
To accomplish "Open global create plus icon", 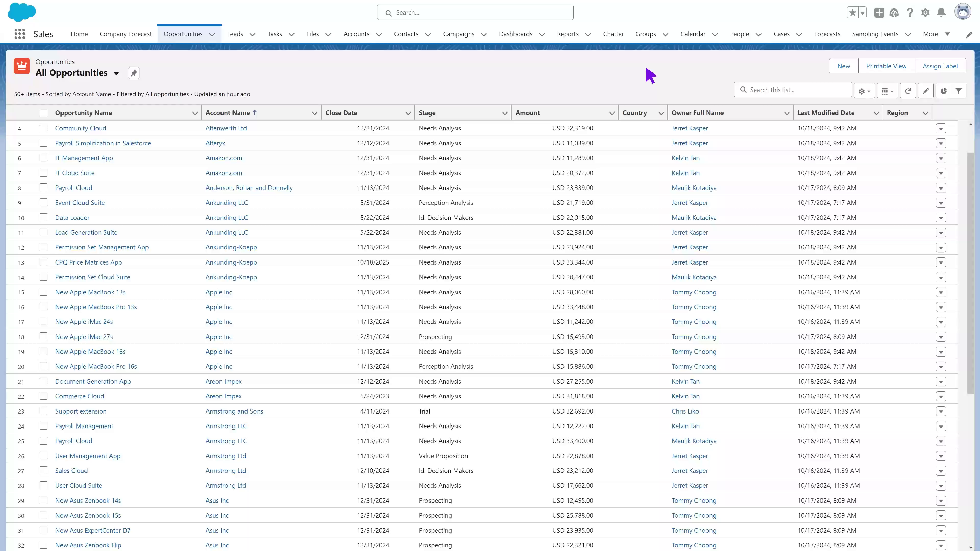I will click(879, 12).
